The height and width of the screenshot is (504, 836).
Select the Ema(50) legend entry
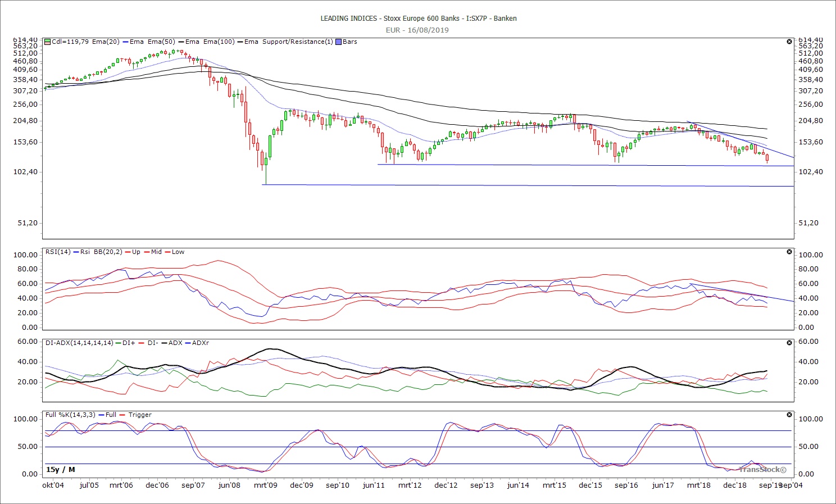pos(161,42)
